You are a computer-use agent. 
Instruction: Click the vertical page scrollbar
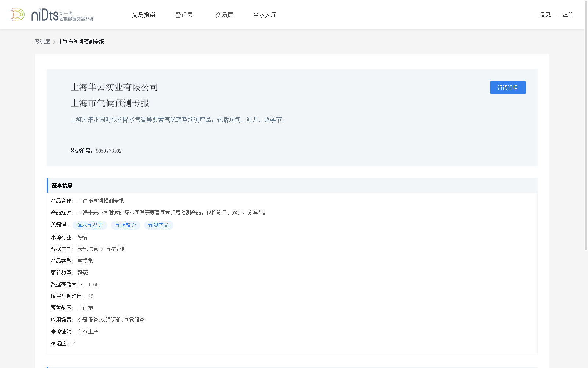pos(586,125)
